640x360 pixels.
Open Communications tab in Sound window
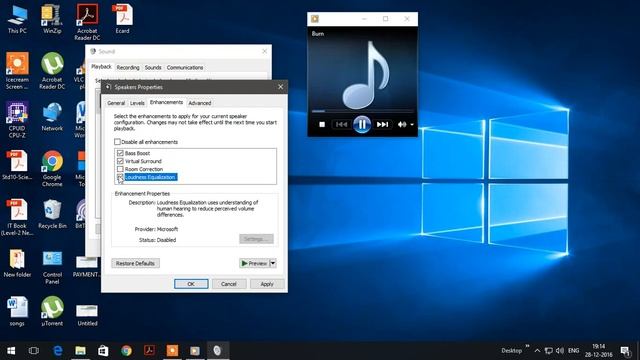(185, 67)
